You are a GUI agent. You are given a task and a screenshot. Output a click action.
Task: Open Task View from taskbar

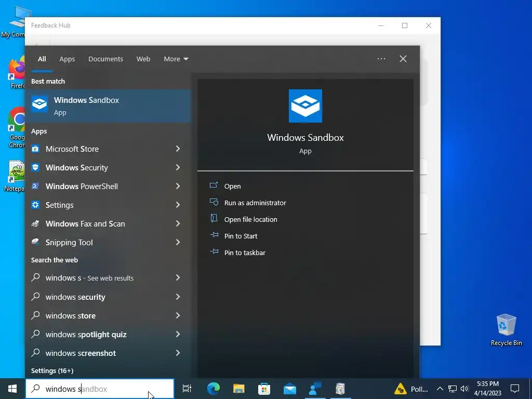coord(187,389)
